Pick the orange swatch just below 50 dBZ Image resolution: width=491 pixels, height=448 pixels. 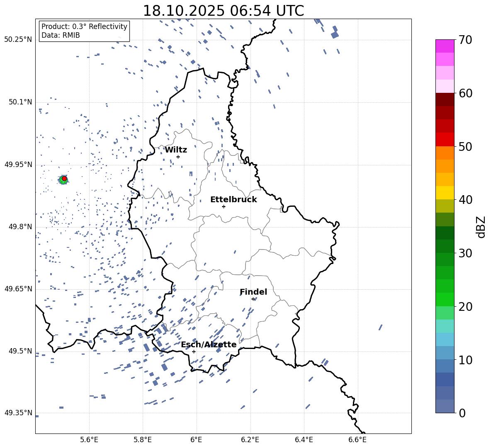tap(445, 153)
